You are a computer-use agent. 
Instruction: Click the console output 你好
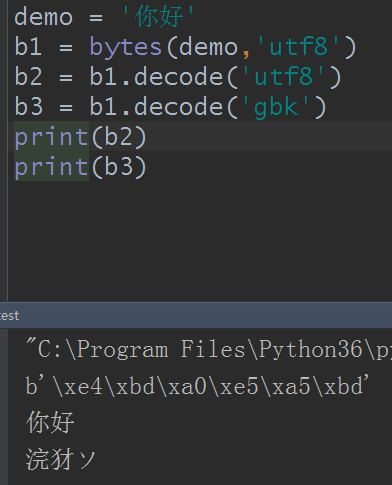50,422
